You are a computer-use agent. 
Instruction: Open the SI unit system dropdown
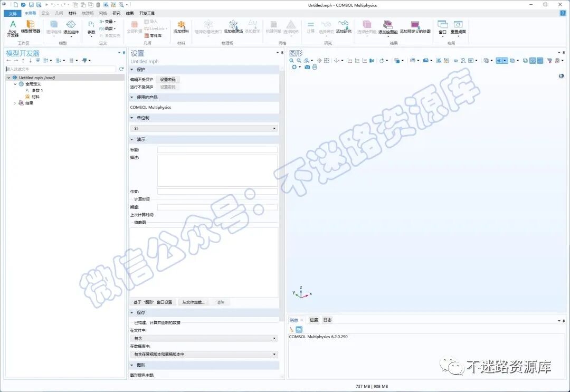pos(204,128)
